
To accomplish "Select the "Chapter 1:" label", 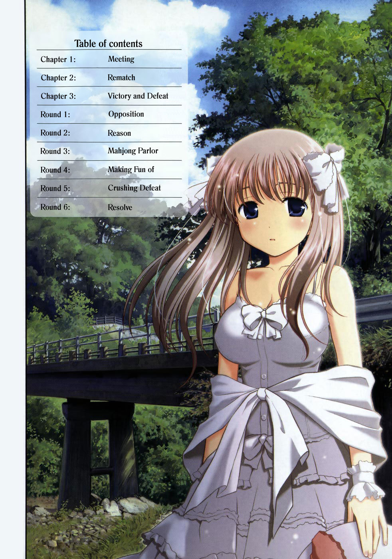I will pos(58,59).
